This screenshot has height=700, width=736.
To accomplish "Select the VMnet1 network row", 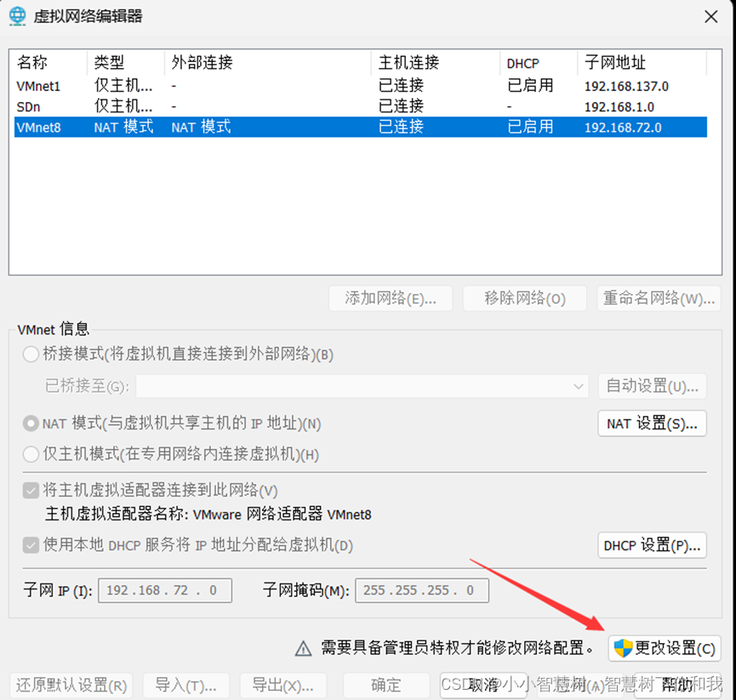I will tap(361, 86).
